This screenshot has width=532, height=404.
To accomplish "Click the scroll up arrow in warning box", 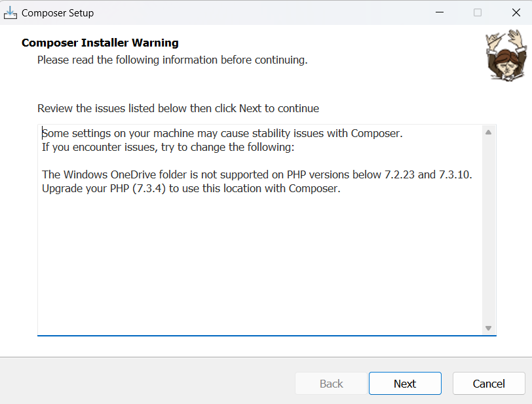I will [488, 132].
